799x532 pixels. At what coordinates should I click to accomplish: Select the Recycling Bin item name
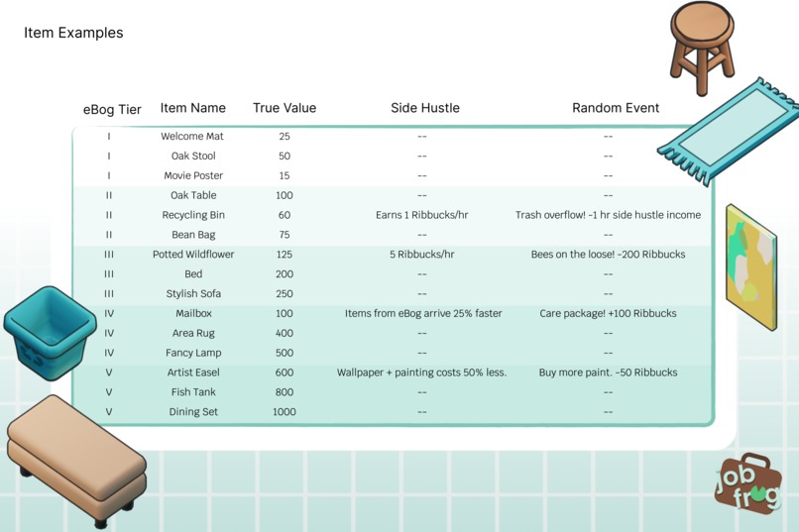click(x=193, y=215)
